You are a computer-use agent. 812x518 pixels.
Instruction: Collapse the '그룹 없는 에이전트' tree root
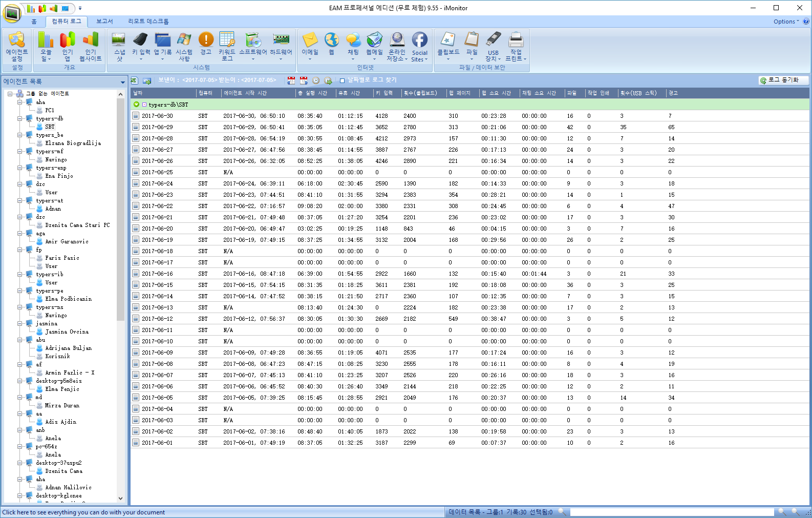10,94
